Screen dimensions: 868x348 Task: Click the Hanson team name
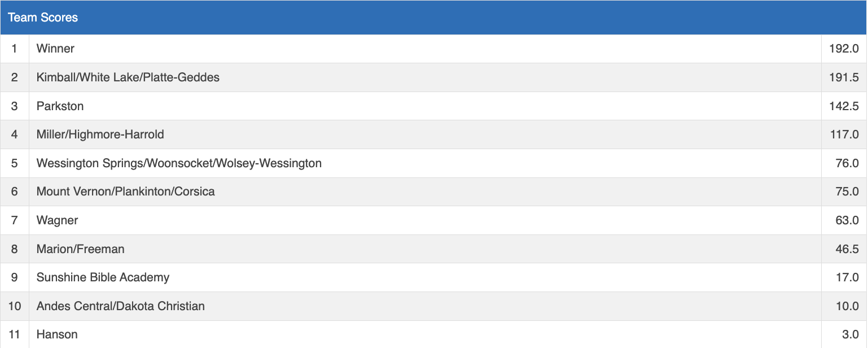(57, 334)
